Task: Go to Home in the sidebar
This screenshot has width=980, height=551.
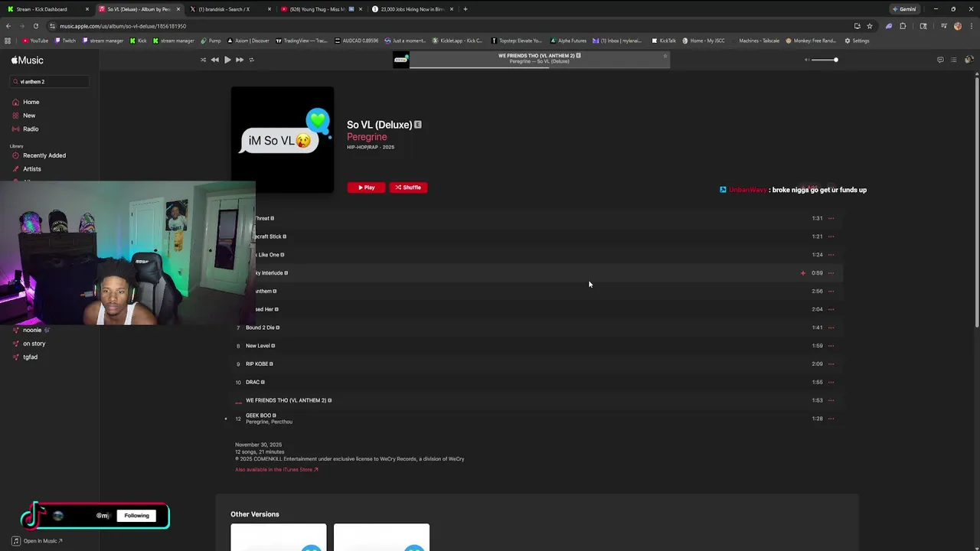Action: 31,102
